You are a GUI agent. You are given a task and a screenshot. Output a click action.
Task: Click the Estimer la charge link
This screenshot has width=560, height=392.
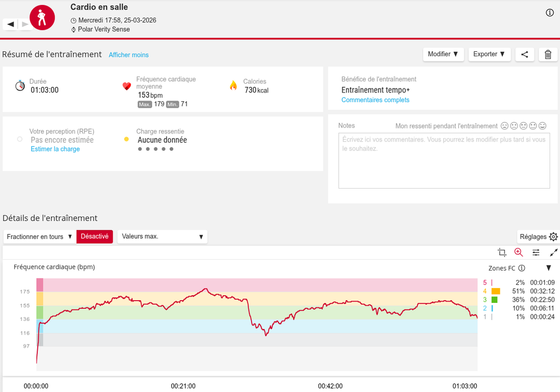pyautogui.click(x=55, y=149)
